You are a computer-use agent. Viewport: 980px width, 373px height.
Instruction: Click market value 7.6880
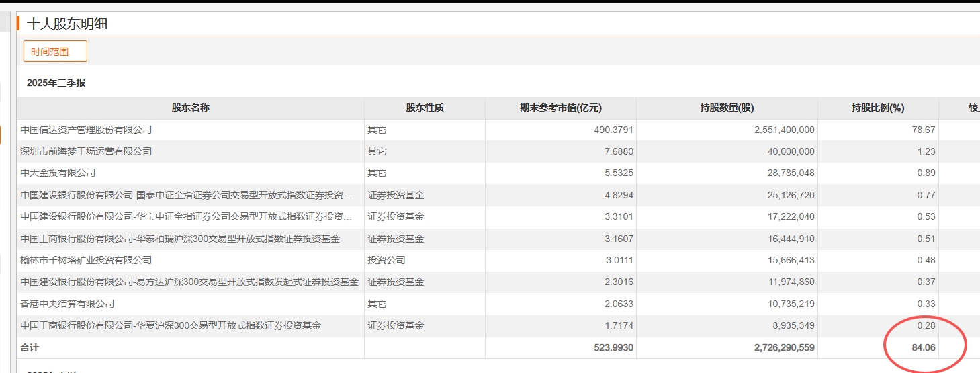[x=619, y=151]
